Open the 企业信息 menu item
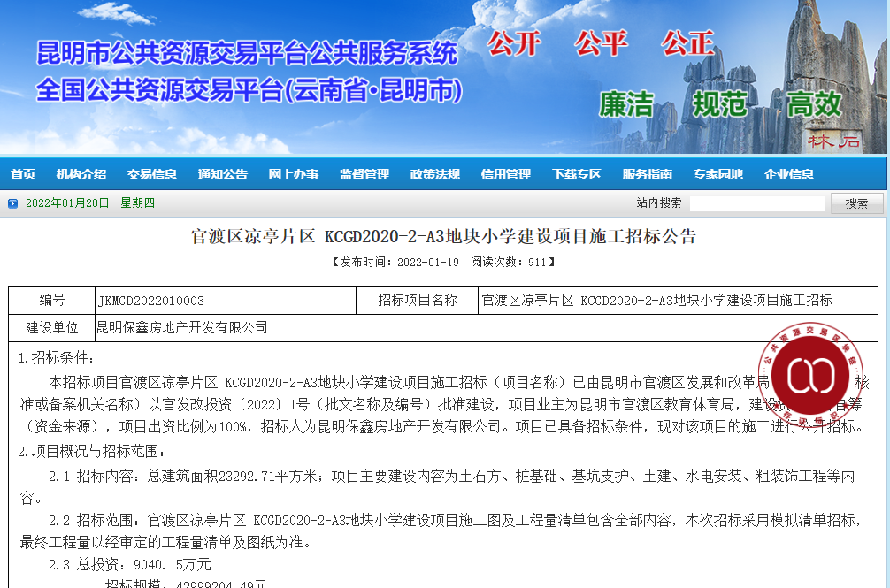Screen dimensions: 890x588 point(789,174)
